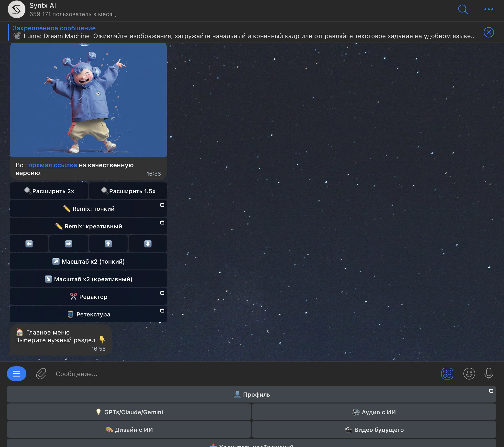Click the paperclip attachment icon
Viewport: 504px width, 447px height.
(x=41, y=373)
